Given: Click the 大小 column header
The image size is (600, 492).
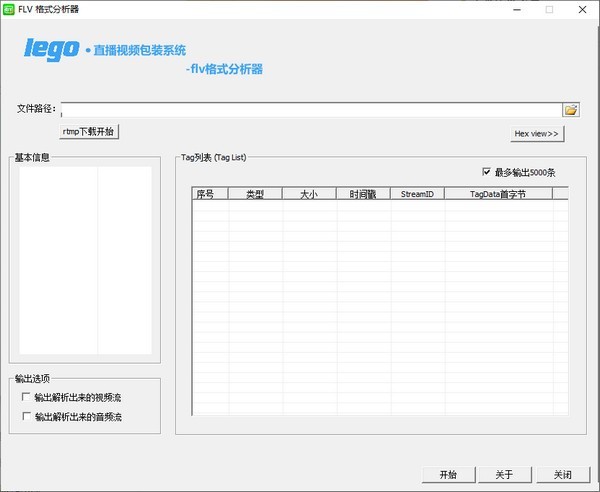Looking at the screenshot, I should pos(309,194).
